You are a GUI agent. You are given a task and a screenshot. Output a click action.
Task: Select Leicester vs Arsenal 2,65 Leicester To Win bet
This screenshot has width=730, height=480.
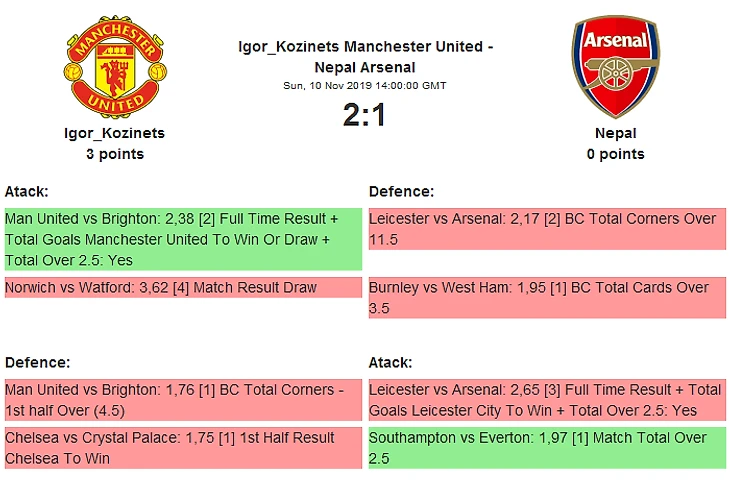[x=546, y=399]
